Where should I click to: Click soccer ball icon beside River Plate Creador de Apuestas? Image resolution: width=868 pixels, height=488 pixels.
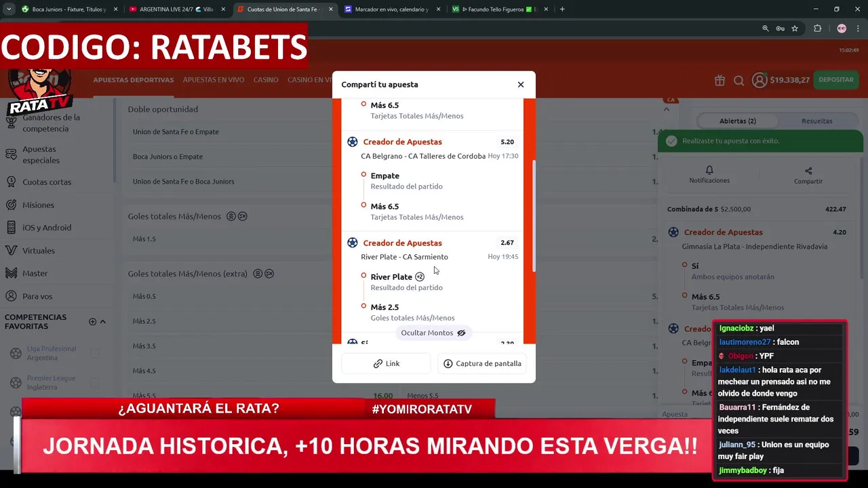352,243
